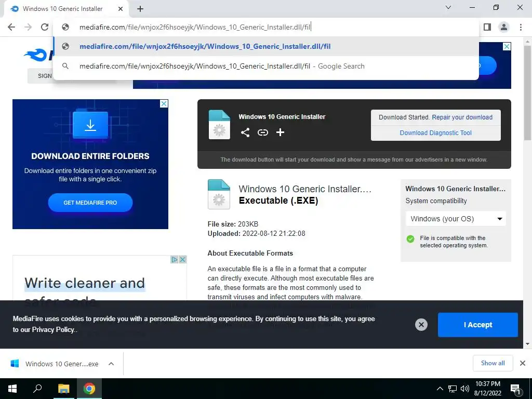Click Show all downloads
532x399 pixels.
coord(493,363)
